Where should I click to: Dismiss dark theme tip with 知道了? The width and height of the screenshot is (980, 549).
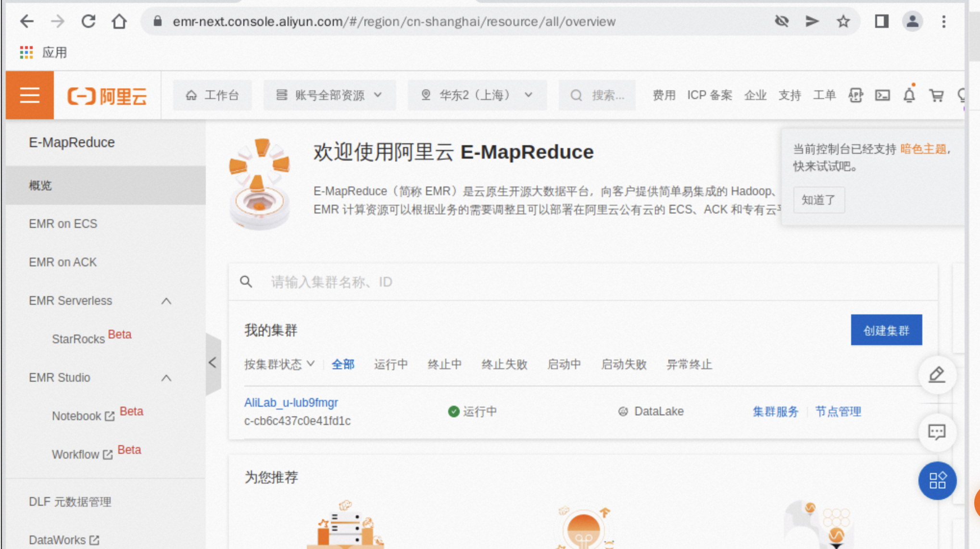(818, 200)
